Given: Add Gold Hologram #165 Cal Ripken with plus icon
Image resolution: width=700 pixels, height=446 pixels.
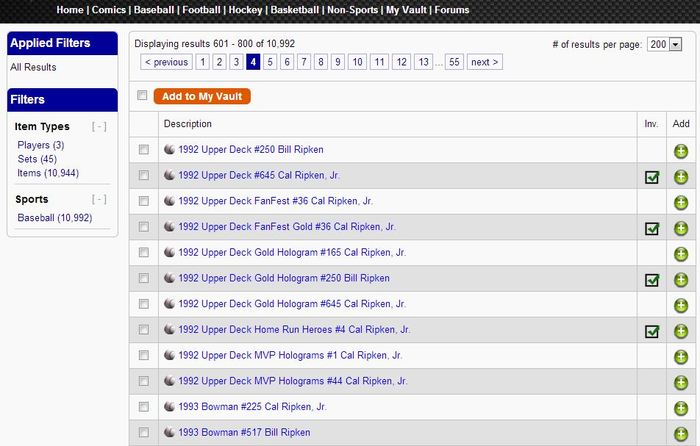Looking at the screenshot, I should (681, 254).
